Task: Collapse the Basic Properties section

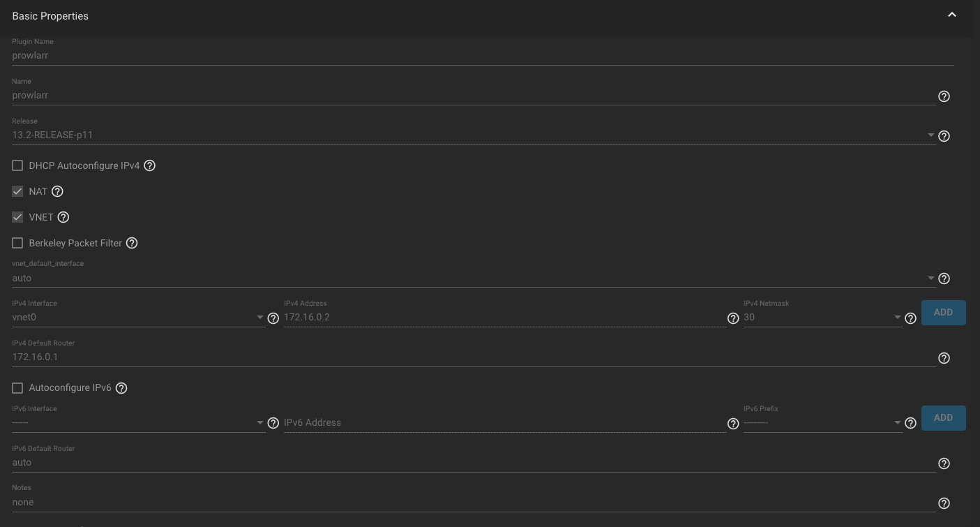Action: [x=951, y=15]
